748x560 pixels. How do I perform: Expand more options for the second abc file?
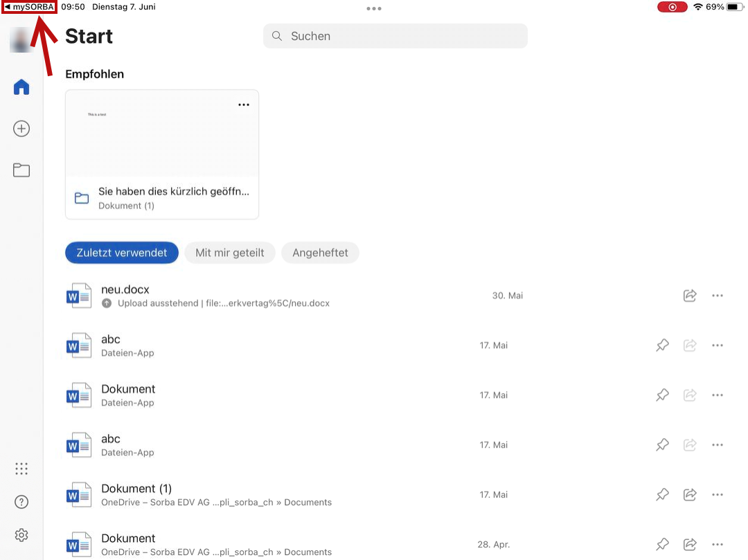tap(718, 444)
